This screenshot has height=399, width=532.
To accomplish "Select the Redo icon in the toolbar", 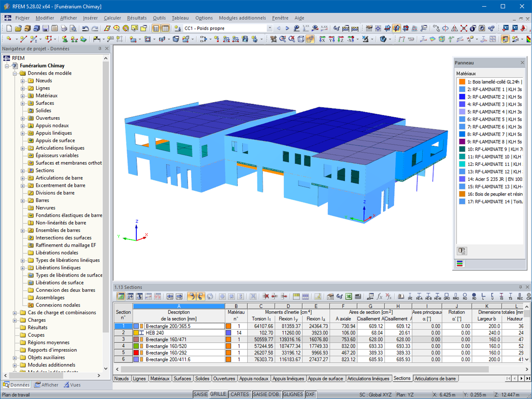I will (95, 28).
